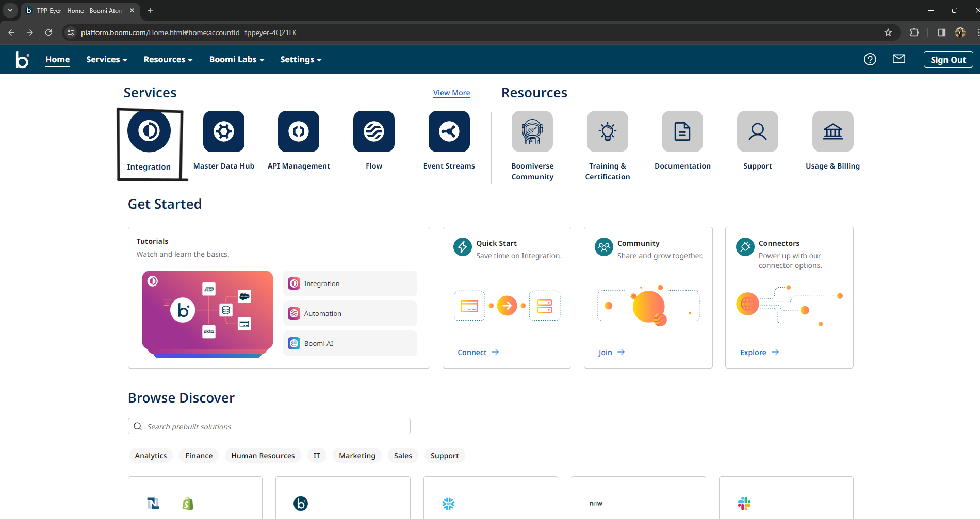Open the Documentation resource icon
Screen dimensions: 980x519
pyautogui.click(x=682, y=131)
